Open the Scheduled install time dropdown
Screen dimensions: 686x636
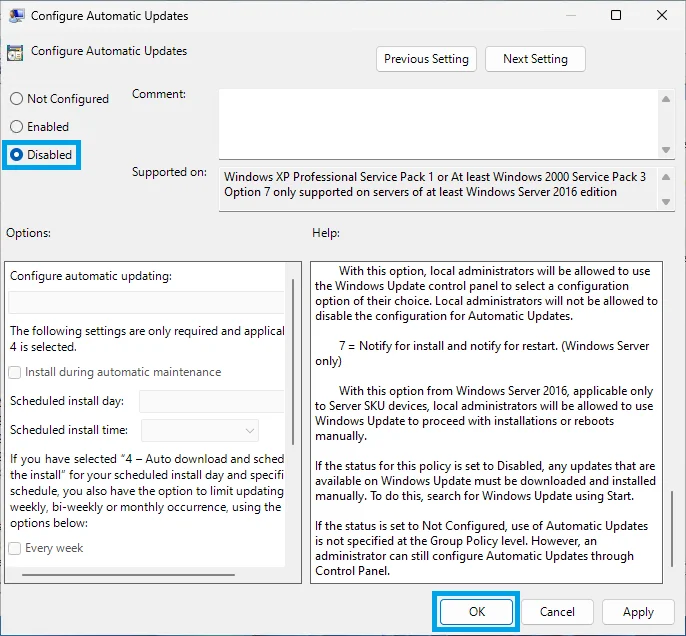tap(200, 430)
